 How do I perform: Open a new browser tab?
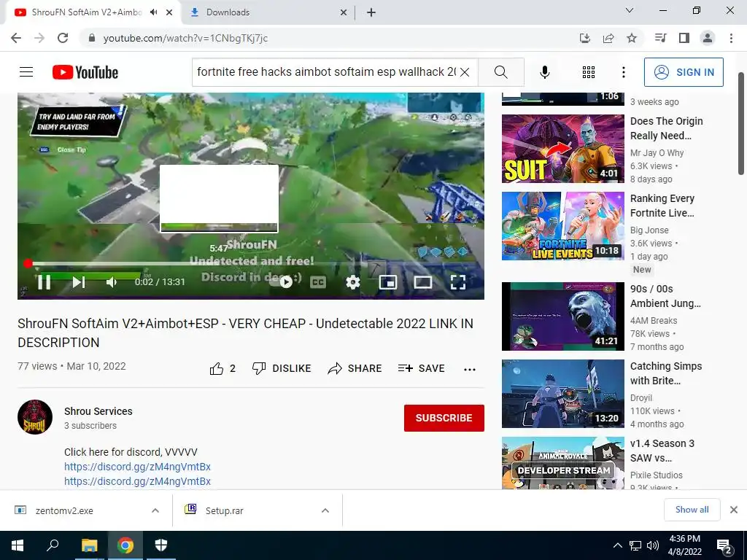(371, 13)
